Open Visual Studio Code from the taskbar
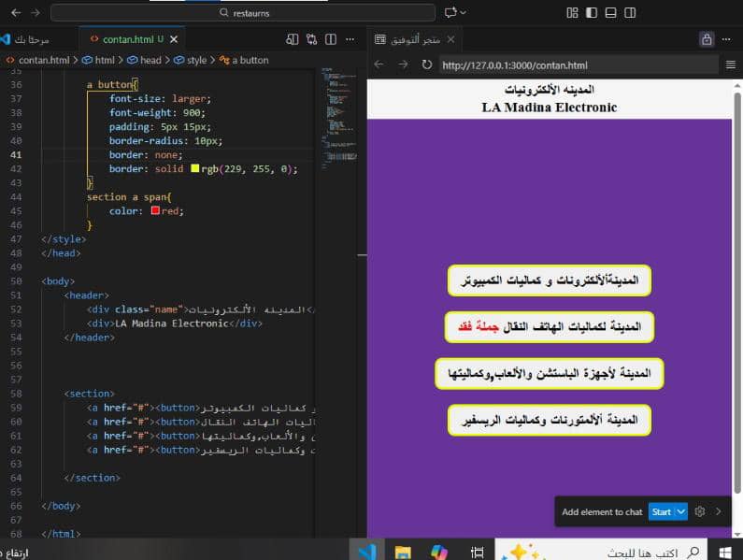Image resolution: width=743 pixels, height=560 pixels. tap(366, 551)
